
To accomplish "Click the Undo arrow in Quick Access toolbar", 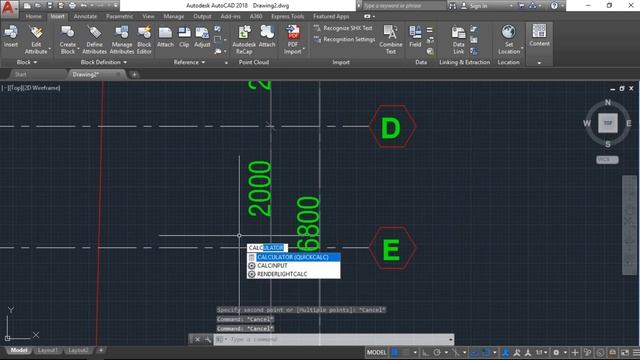I will tap(84, 6).
